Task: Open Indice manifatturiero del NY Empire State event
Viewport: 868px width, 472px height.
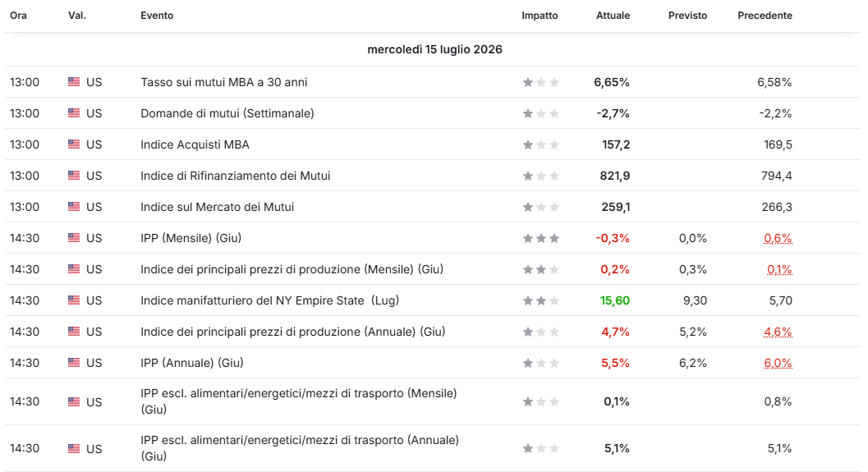Action: 269,300
